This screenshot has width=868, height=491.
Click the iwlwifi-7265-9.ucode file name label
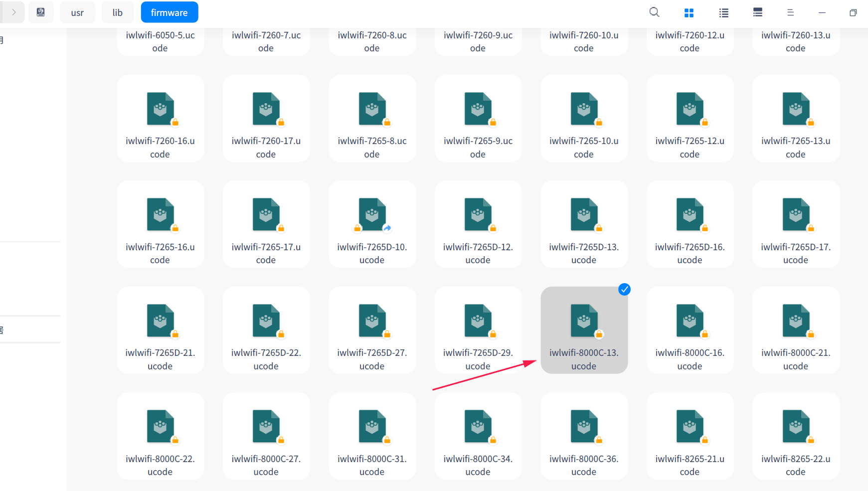click(x=478, y=148)
